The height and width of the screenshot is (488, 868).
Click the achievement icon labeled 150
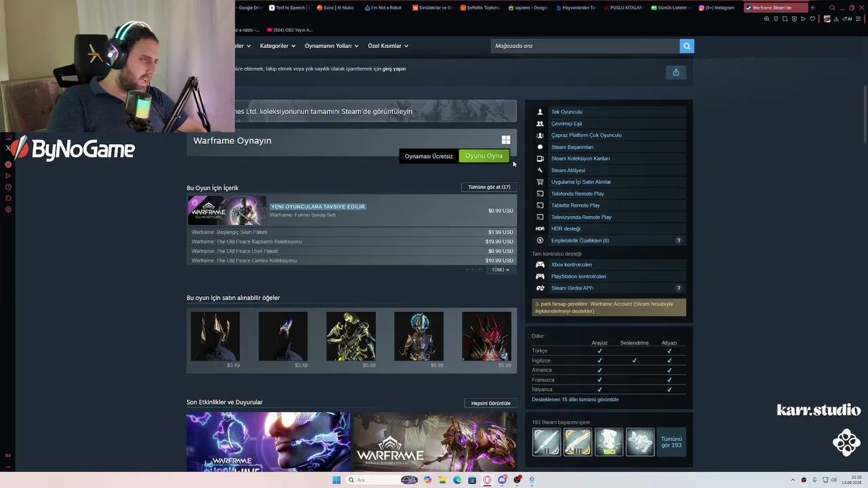coord(609,442)
